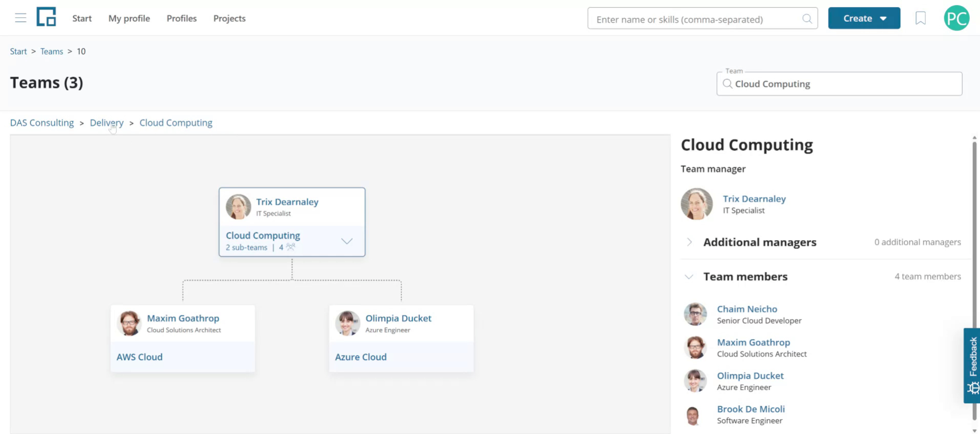Click the team members people icon on the Cloud Computing card

pos(291,247)
